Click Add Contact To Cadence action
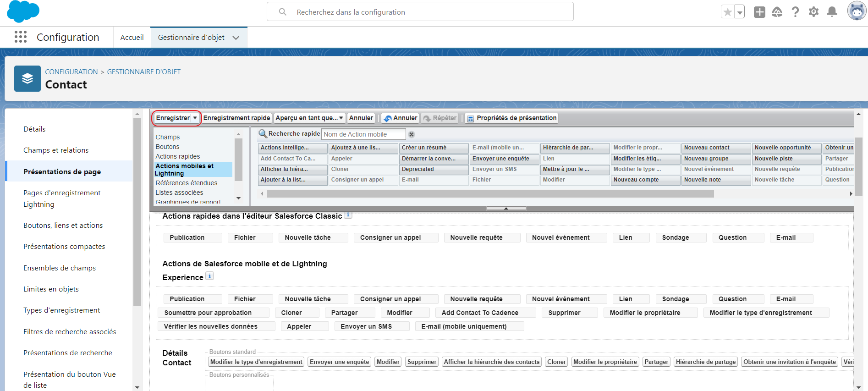The height and width of the screenshot is (391, 868). 485,313
